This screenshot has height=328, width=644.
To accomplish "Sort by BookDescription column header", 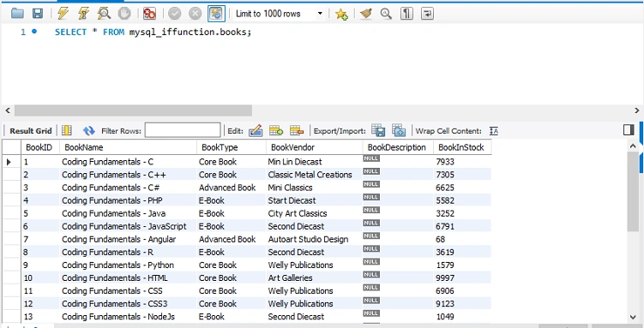I will coord(397,147).
